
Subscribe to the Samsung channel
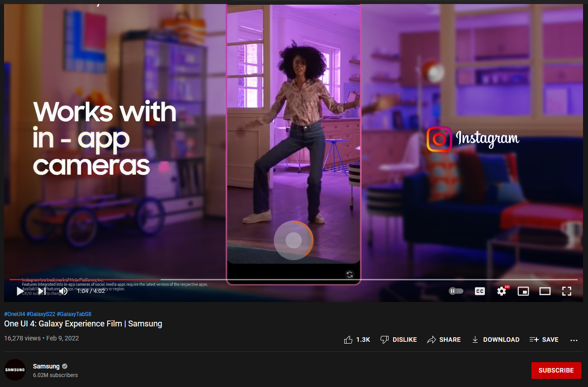coord(556,370)
